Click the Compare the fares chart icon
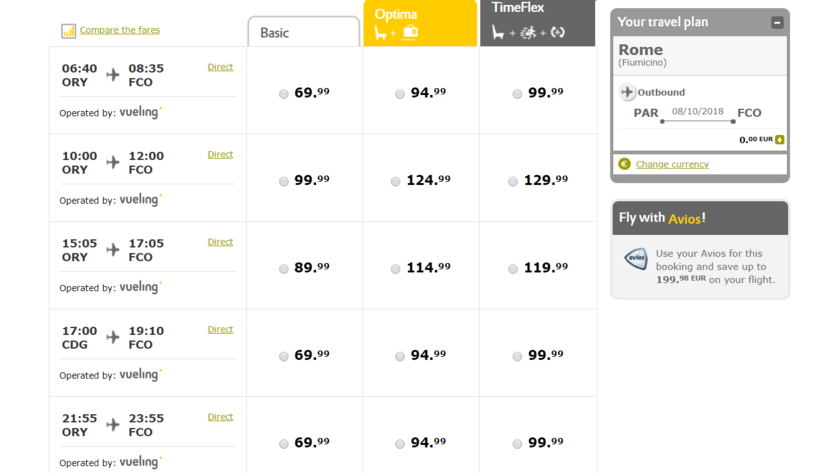Screen dimensions: 820x473 click(x=68, y=31)
